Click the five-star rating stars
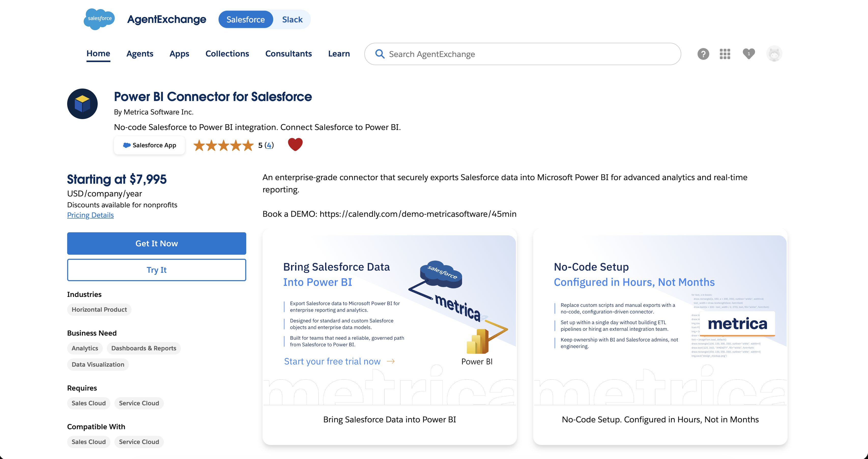This screenshot has width=868, height=459. 223,145
